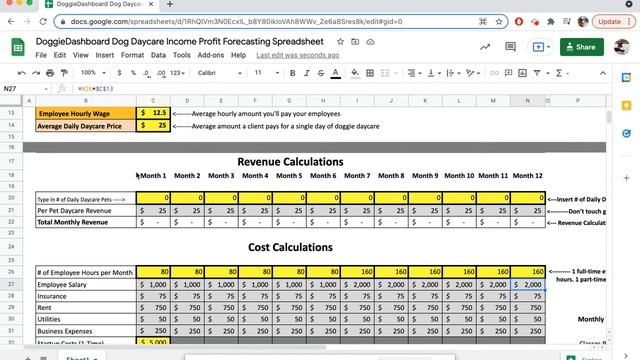This screenshot has width=640, height=360.
Task: Select Employee Hourly Wage value cell 12.5
Action: tap(153, 113)
